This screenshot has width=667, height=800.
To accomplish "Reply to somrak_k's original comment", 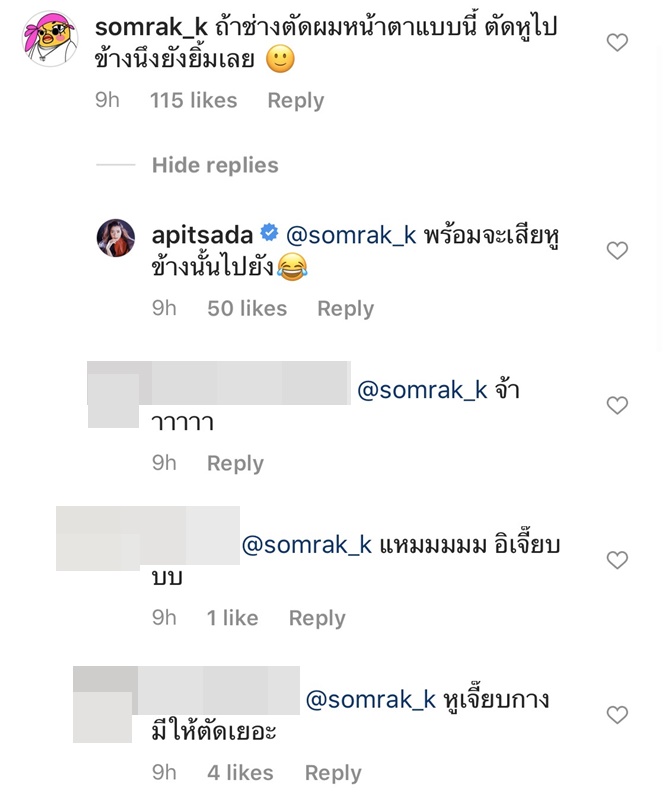I will pyautogui.click(x=296, y=101).
